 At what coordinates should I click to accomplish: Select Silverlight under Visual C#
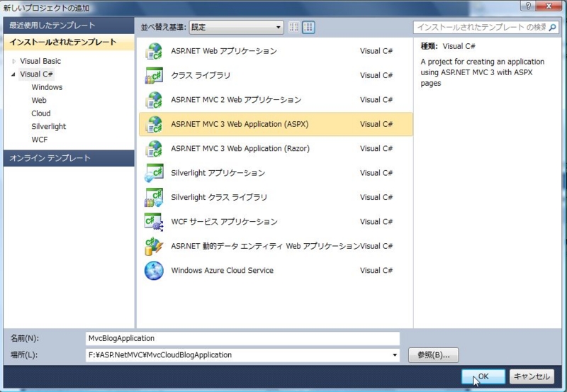click(48, 126)
